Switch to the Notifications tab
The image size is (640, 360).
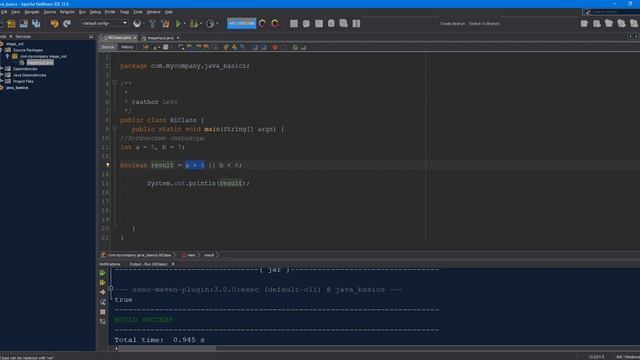(110, 264)
